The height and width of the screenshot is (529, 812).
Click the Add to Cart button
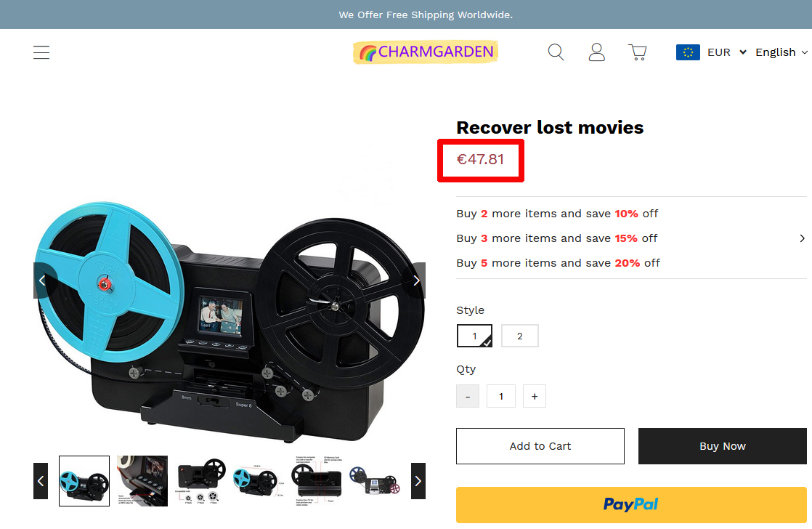pyautogui.click(x=540, y=446)
